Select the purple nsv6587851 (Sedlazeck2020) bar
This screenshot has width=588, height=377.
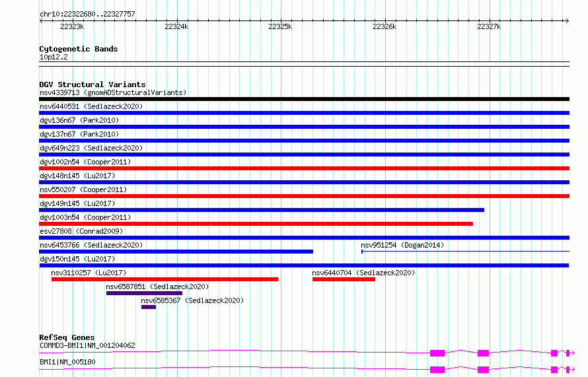click(x=145, y=293)
